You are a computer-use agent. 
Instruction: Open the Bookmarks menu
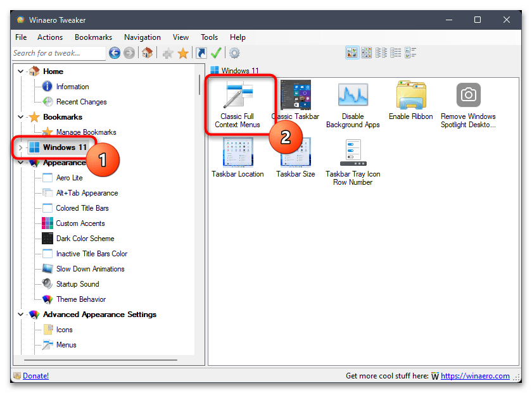93,37
